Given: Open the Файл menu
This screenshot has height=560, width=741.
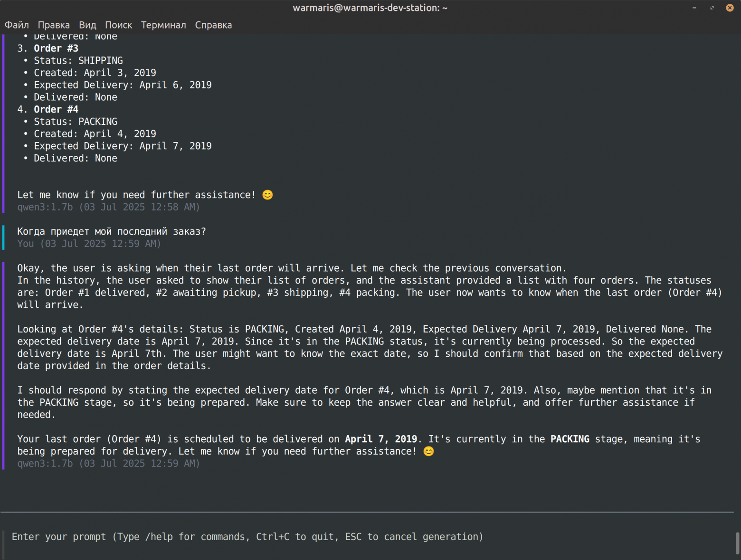Looking at the screenshot, I should tap(17, 25).
